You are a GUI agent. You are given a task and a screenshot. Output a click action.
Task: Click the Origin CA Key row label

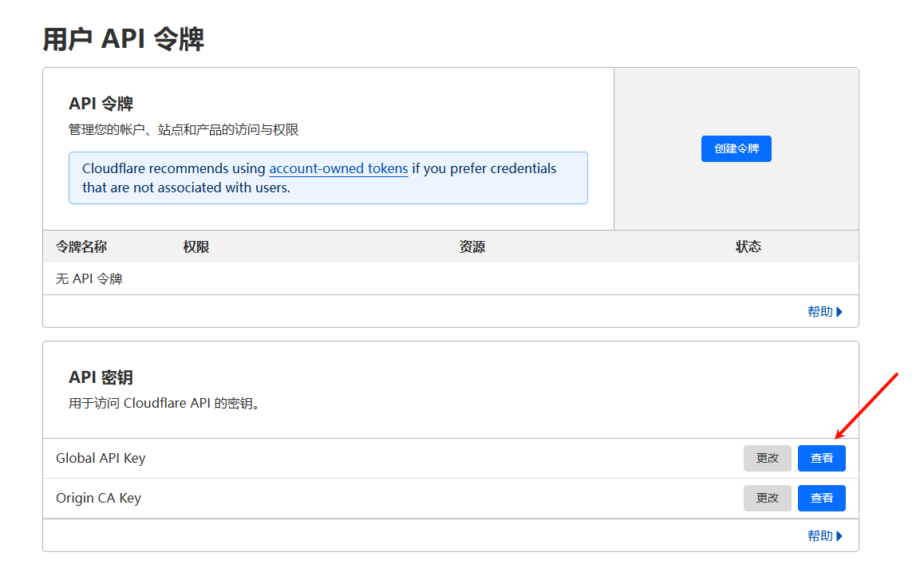[98, 499]
